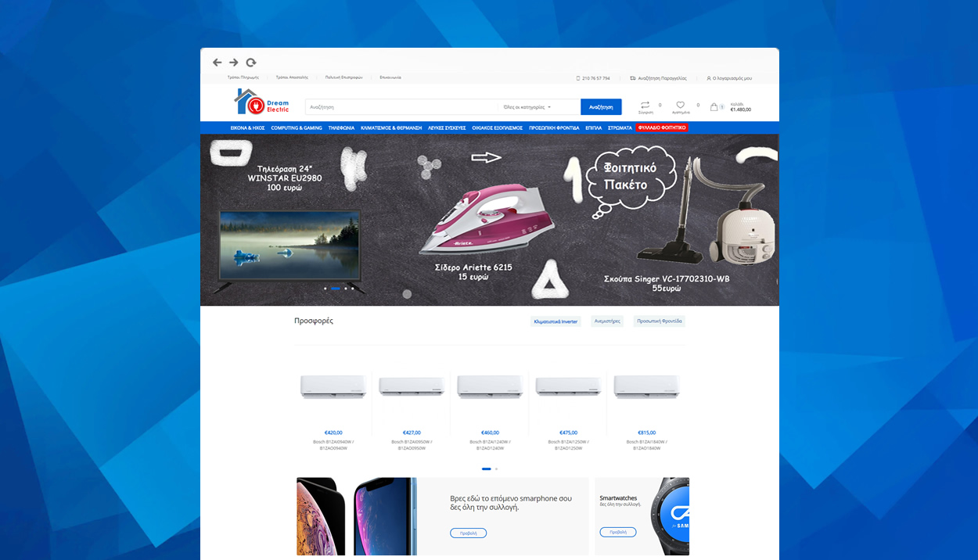The image size is (978, 560).
Task: Open the red ΦΥΛΛΑΔΙΟ ΦΟΙΤΗΤΙΚΟ menu item
Action: tap(662, 127)
